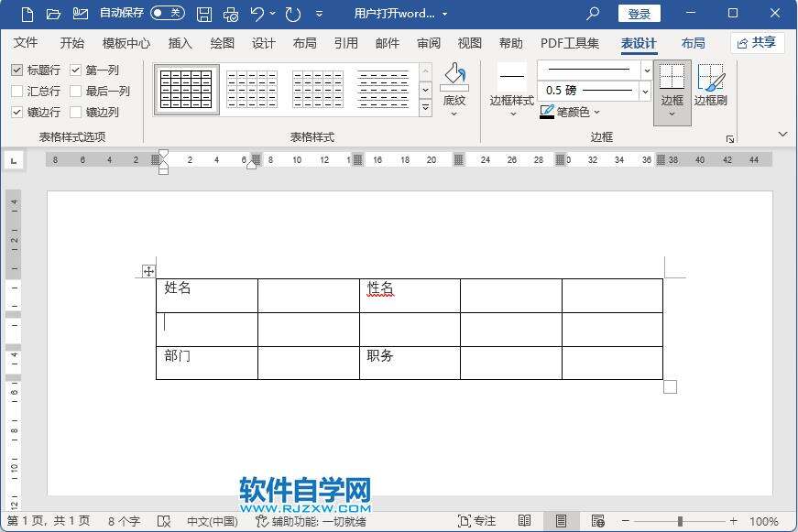Switch to Web Layout view icon

tap(597, 521)
